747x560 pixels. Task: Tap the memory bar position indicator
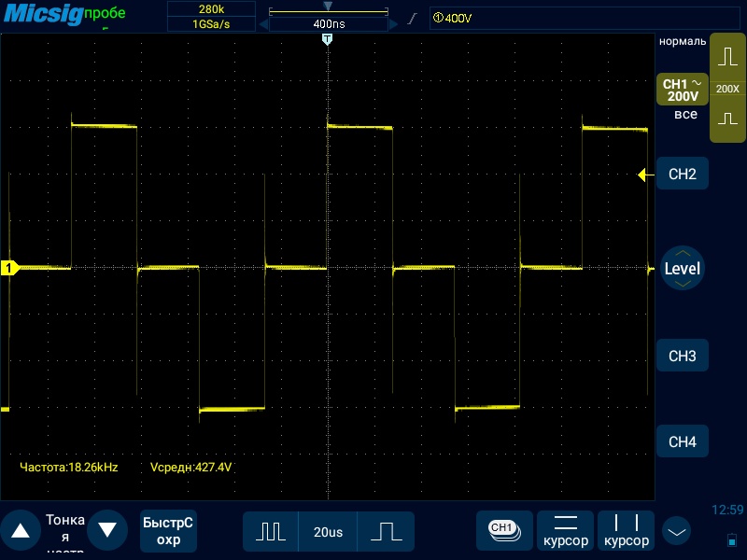pos(328,7)
